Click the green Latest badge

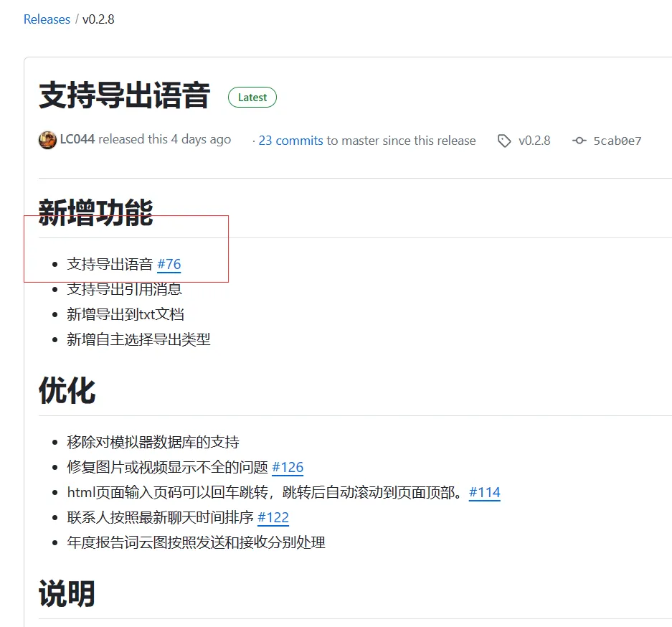coord(252,98)
